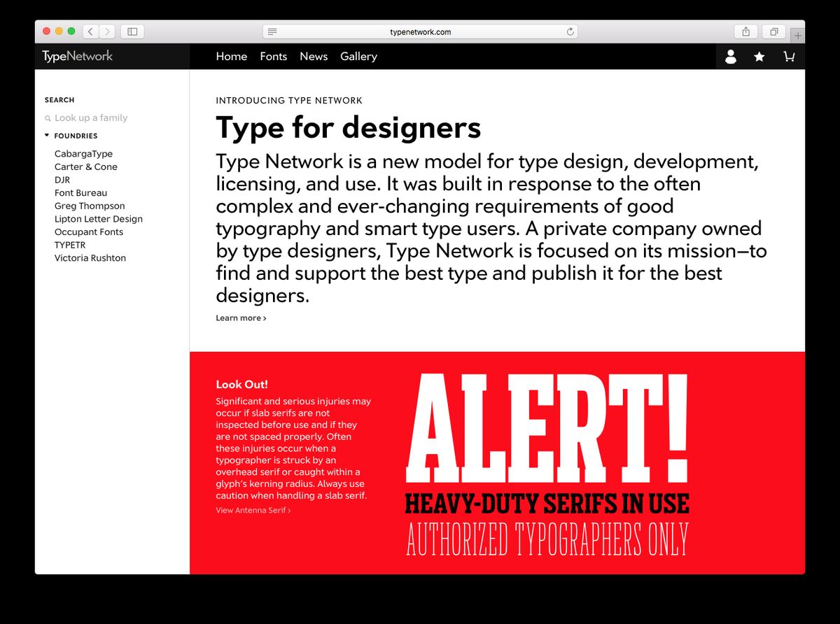Show all tabs overview icon

click(774, 31)
